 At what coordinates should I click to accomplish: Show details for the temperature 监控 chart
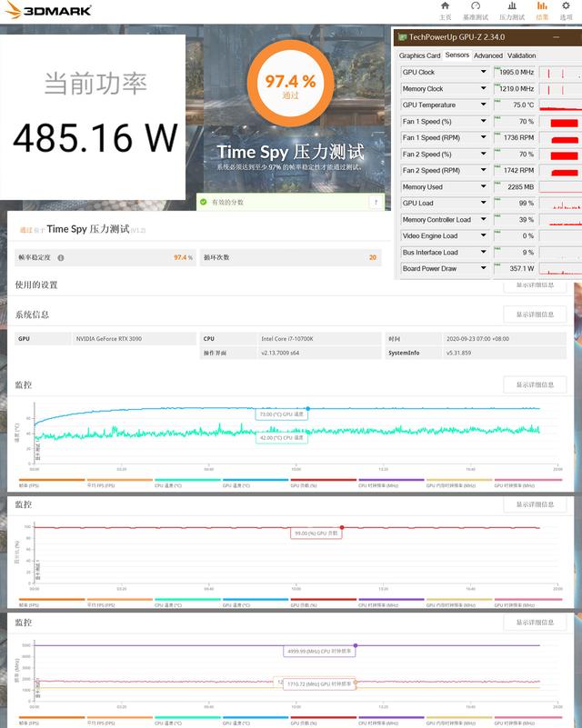[x=535, y=384]
